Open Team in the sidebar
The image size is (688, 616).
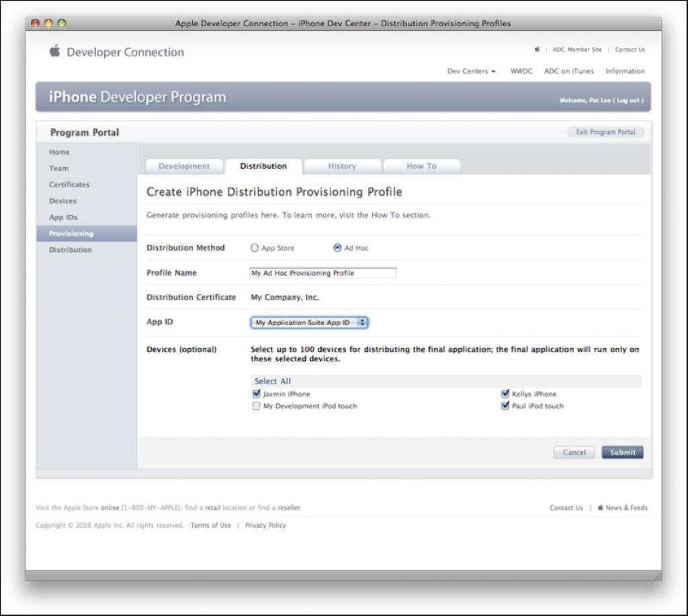pos(59,168)
